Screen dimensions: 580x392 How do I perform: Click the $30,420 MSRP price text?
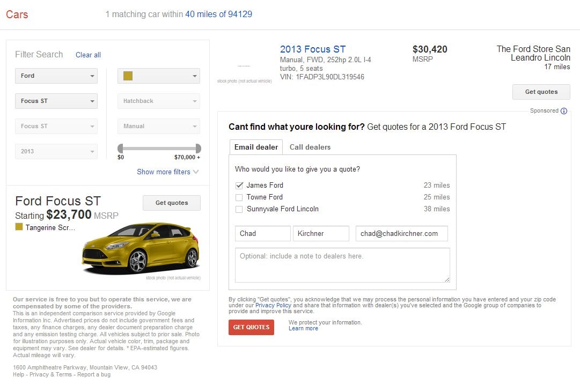[430, 53]
